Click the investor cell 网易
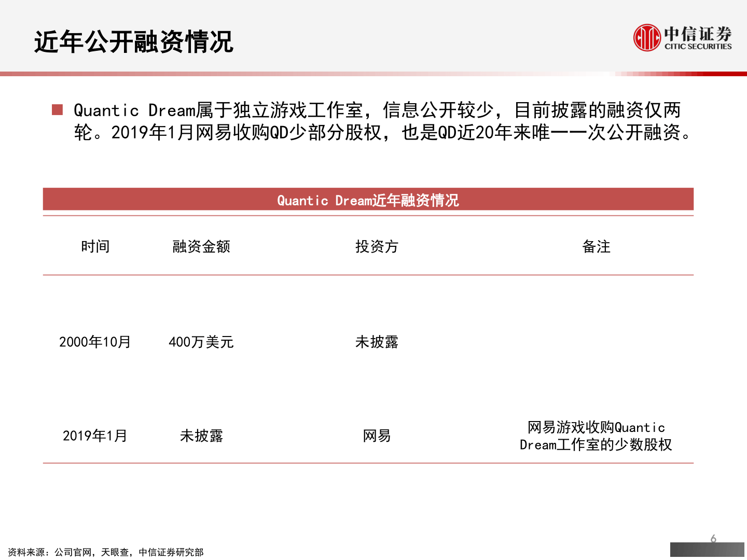The height and width of the screenshot is (560, 747). tap(377, 436)
